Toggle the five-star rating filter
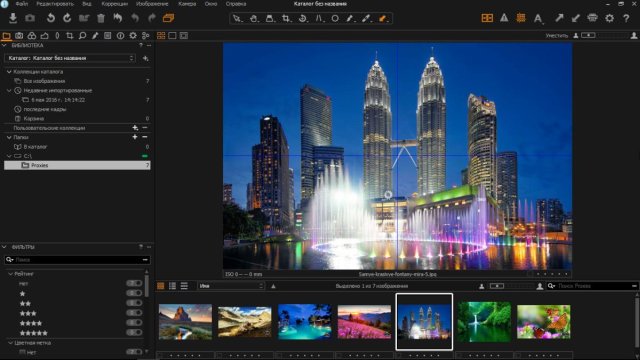Image resolution: width=640 pixels, height=360 pixels. coord(134,333)
